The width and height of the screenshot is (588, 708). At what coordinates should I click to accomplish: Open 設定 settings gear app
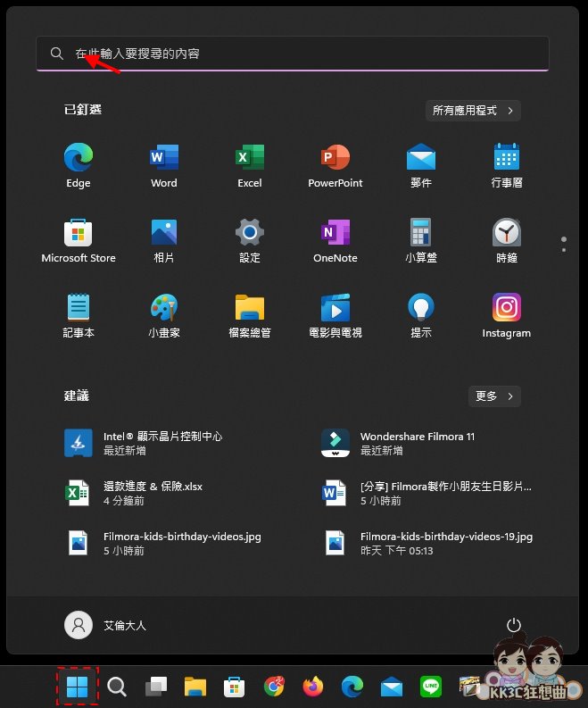point(250,240)
